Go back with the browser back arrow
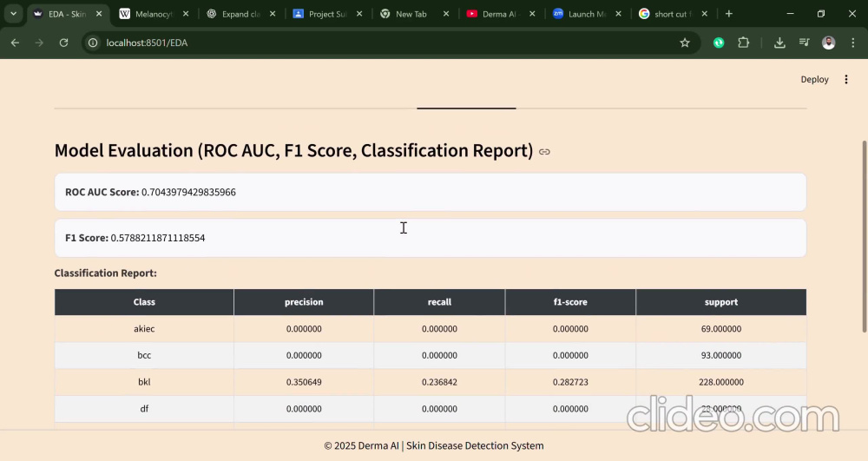 (15, 43)
